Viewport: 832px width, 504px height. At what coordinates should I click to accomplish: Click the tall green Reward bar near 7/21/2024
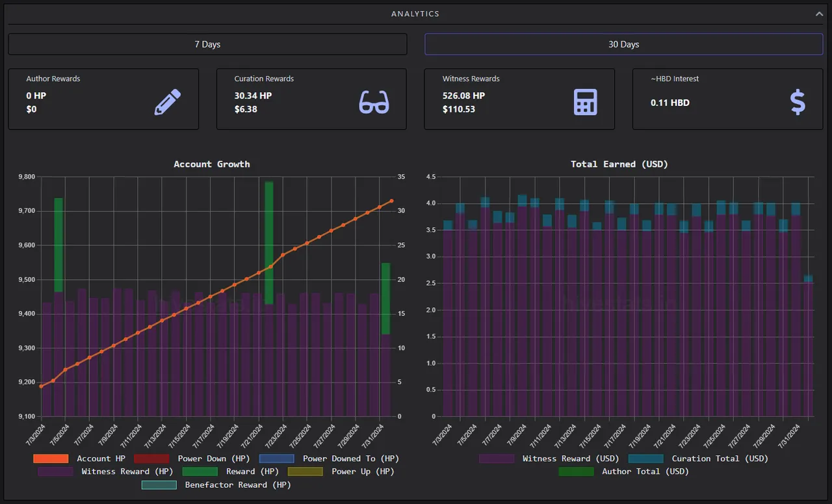(268, 243)
